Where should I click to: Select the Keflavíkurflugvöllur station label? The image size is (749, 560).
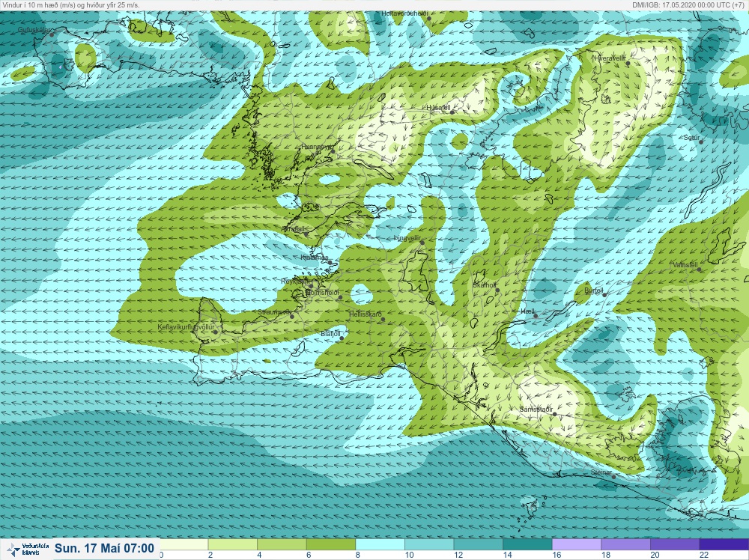(186, 327)
